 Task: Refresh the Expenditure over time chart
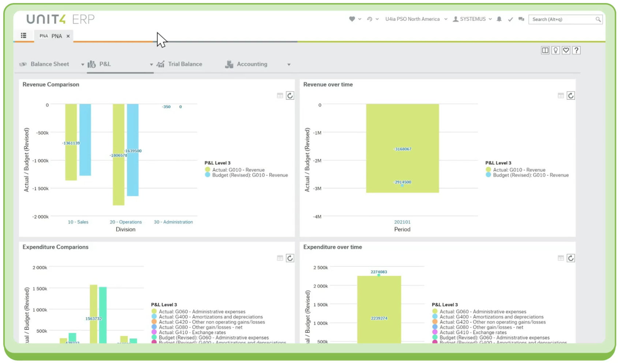point(571,258)
